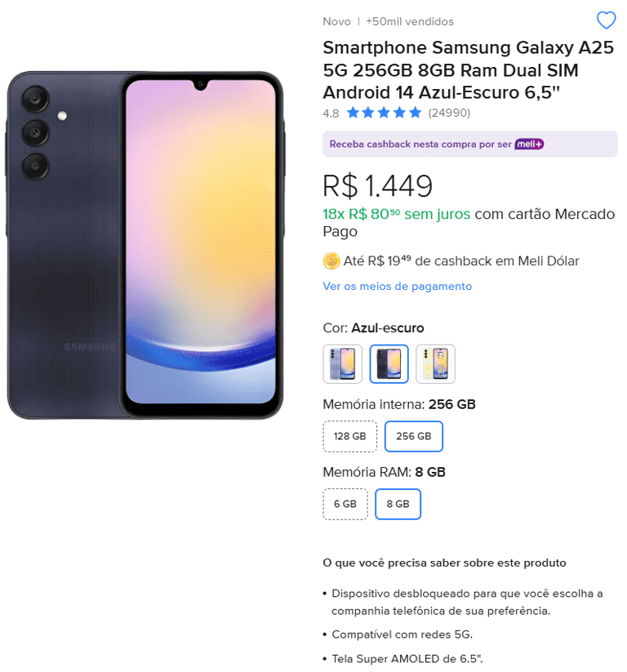Choose the yellow phone color option
The width and height of the screenshot is (627, 672).
tap(435, 364)
